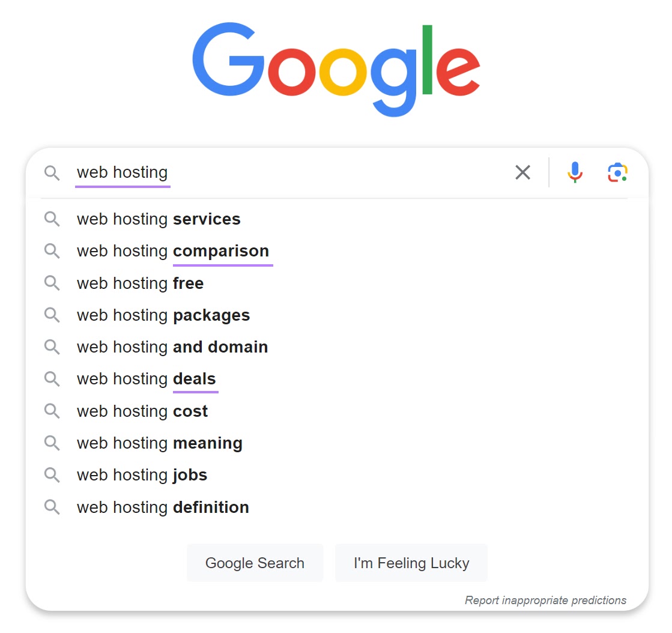Click the magnifier icon inside the search bar

click(x=52, y=172)
